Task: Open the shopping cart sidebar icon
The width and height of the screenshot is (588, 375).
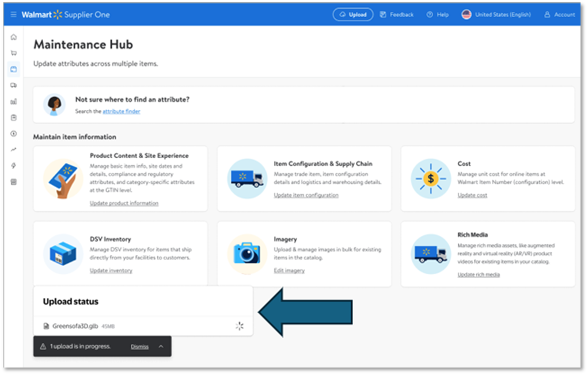Action: tap(14, 53)
